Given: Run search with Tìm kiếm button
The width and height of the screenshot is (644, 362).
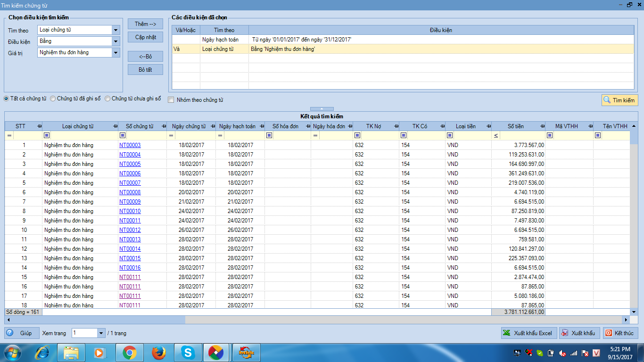Looking at the screenshot, I should 620,100.
